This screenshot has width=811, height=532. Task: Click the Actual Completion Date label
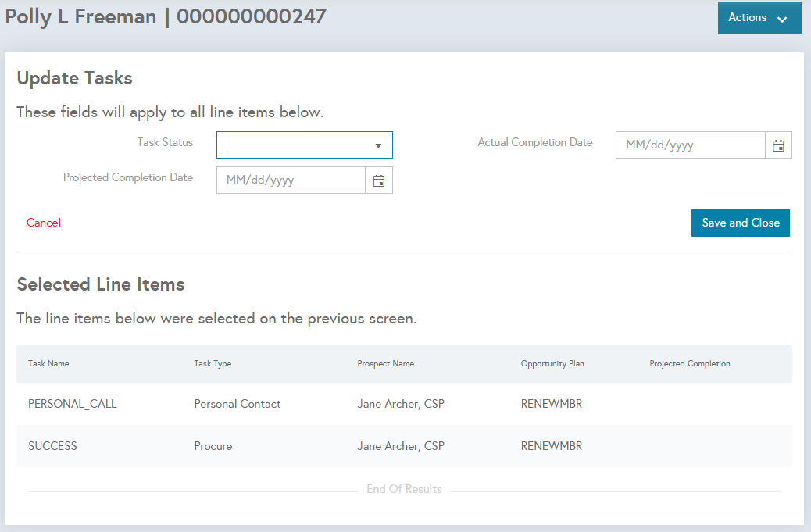tap(535, 143)
